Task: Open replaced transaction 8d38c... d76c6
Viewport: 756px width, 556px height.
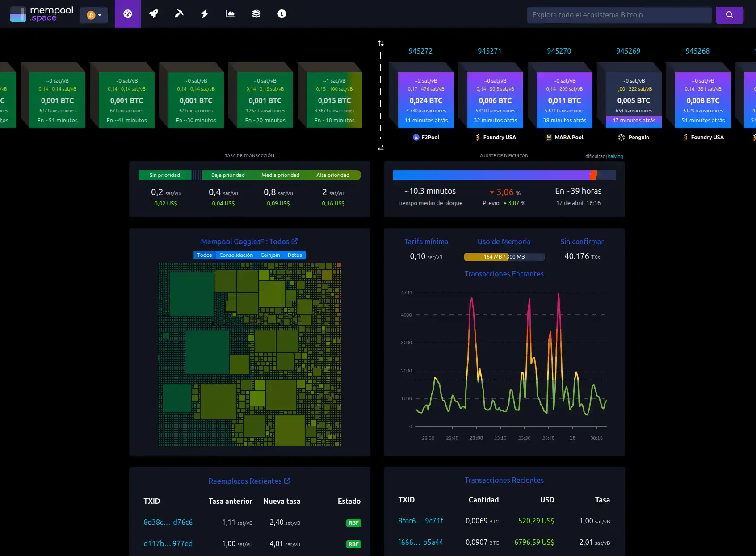Action: 168,522
